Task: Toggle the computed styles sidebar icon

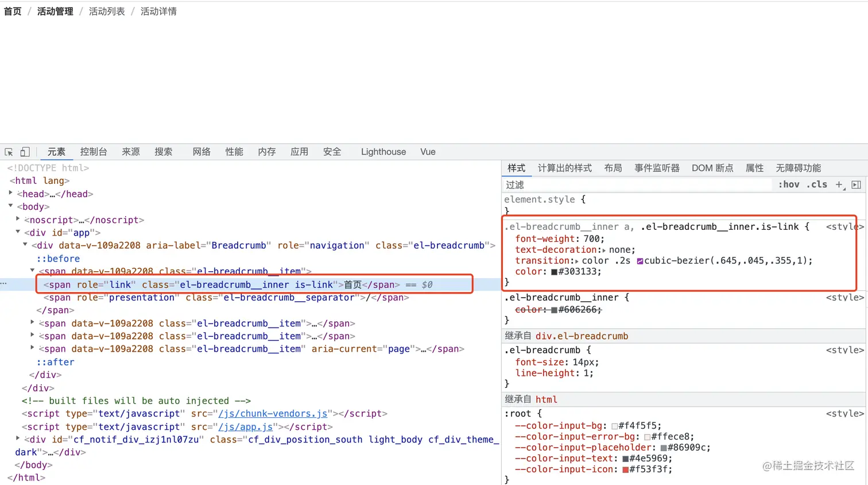Action: (856, 184)
